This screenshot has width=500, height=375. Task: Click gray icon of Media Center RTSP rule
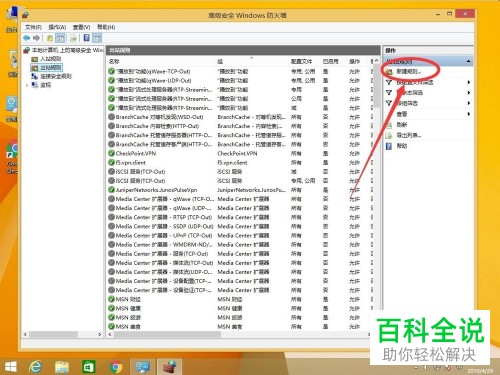[x=111, y=217]
